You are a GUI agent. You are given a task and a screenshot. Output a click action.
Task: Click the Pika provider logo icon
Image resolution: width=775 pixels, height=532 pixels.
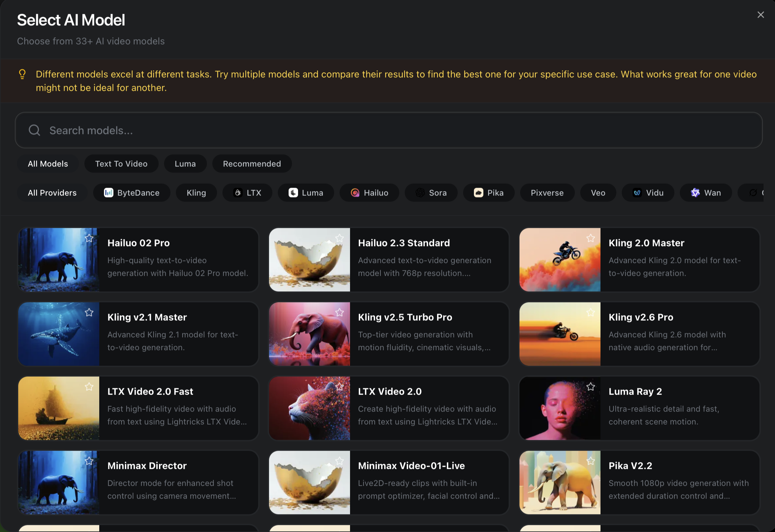pos(478,193)
